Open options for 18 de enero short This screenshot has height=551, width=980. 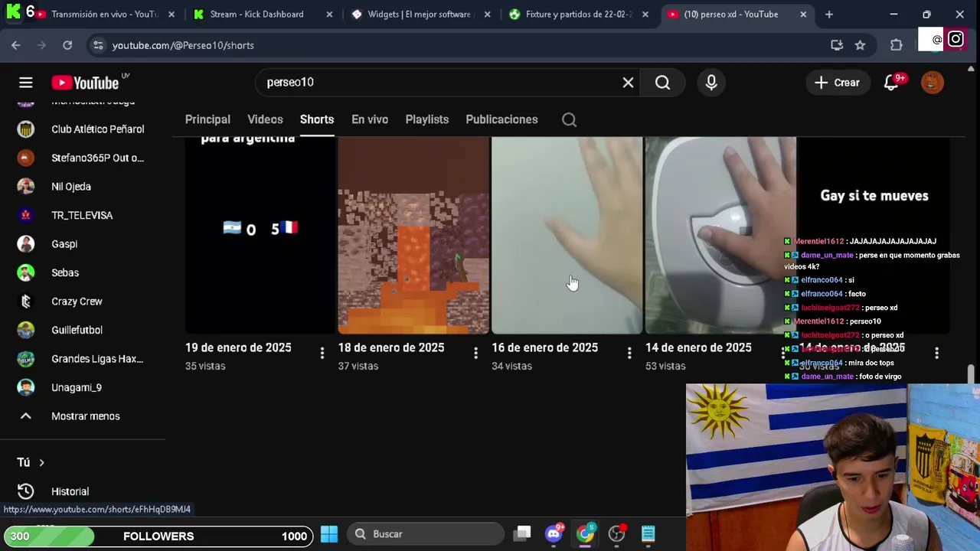[x=475, y=353]
